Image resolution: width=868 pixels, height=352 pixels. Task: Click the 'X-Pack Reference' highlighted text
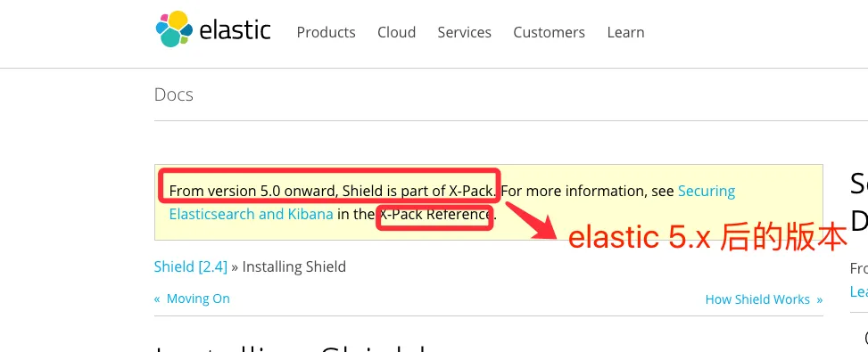(435, 215)
